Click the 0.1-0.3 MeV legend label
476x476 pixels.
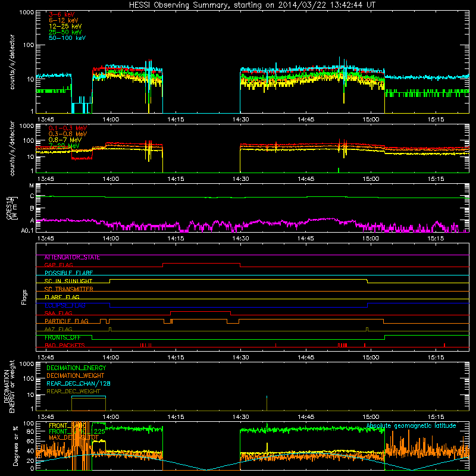68,128
